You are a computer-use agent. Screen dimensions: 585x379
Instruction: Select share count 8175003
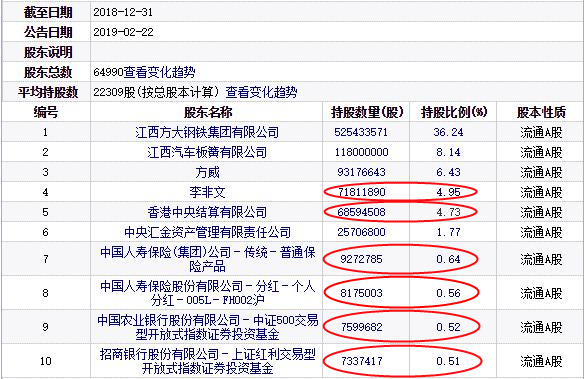pos(361,293)
